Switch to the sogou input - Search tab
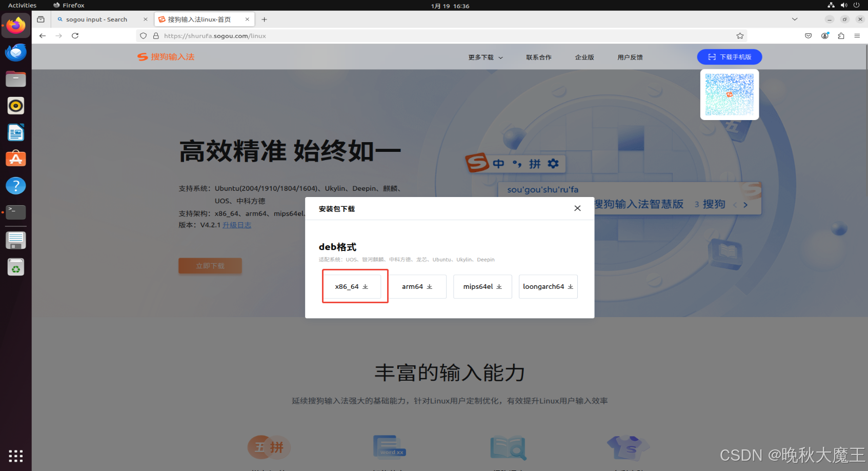 click(x=102, y=19)
